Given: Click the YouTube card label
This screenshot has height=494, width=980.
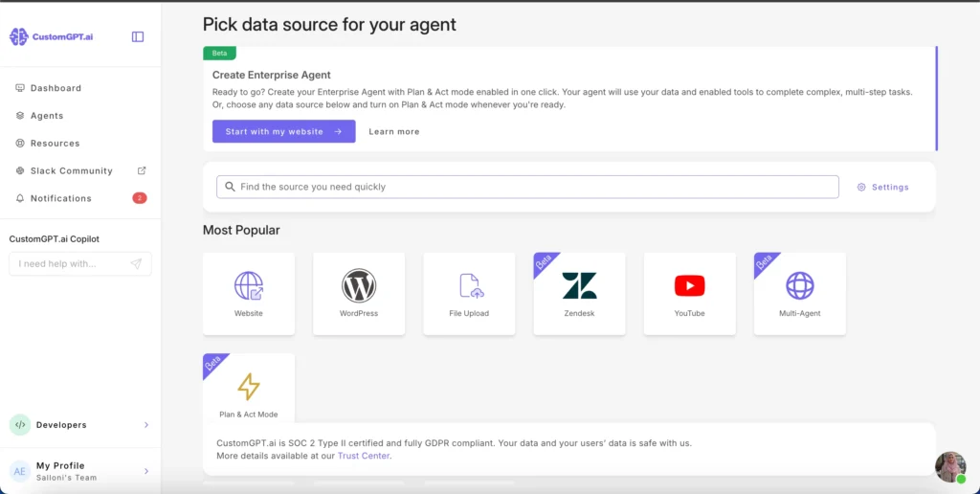Looking at the screenshot, I should tap(689, 313).
